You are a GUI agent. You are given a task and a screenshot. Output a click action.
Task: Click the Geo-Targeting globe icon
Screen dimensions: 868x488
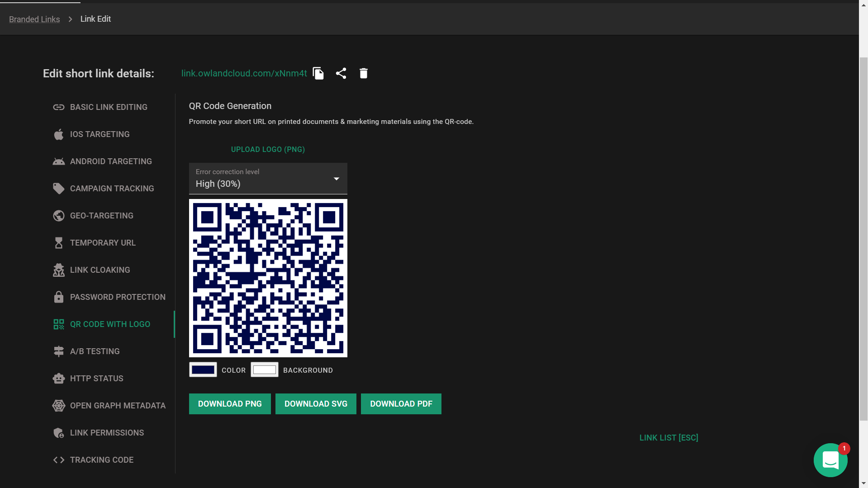(59, 216)
